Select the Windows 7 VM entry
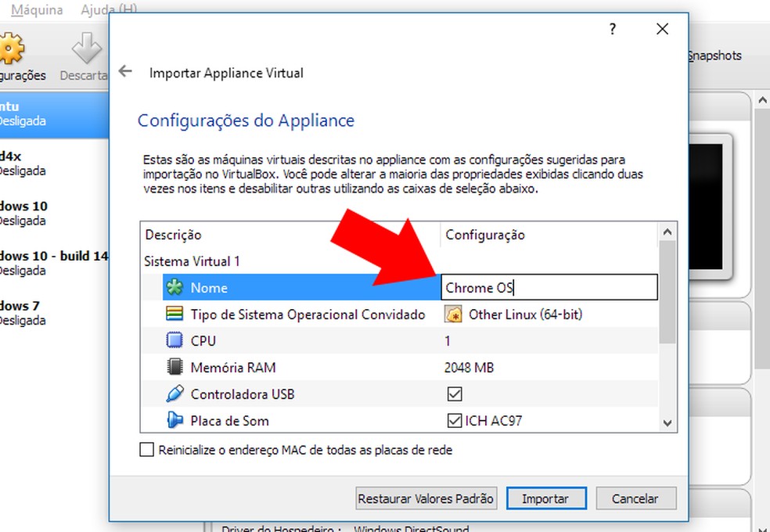Screen dimensions: 770x532 coord(54,313)
